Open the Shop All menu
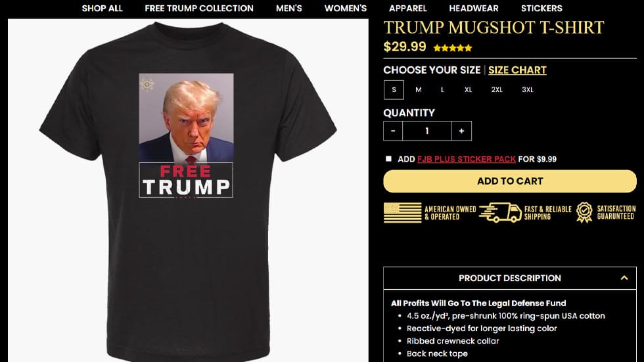 [x=102, y=8]
